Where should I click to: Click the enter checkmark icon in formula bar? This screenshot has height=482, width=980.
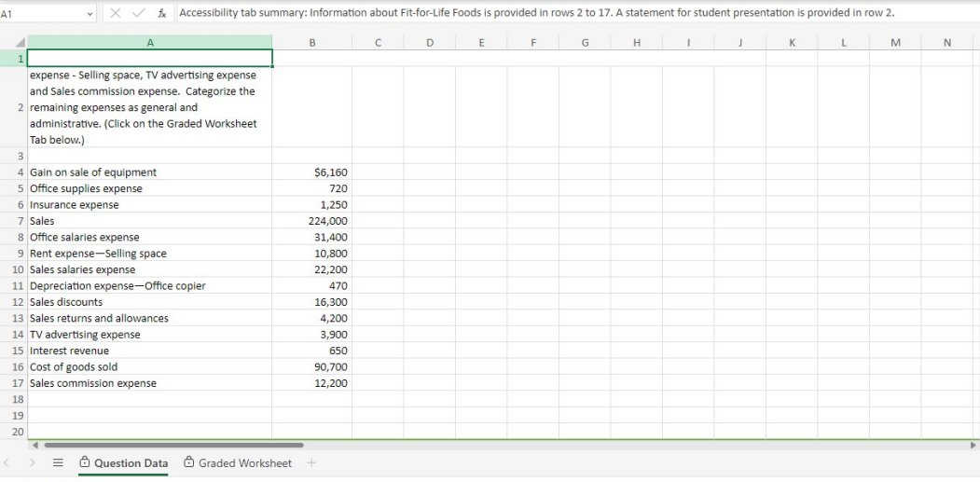(x=139, y=13)
